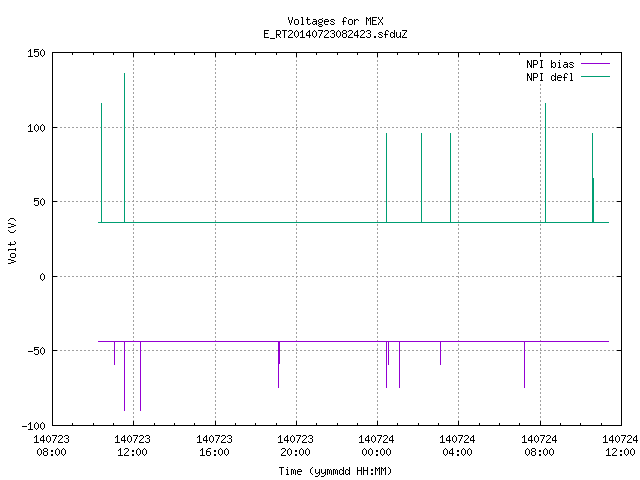640x480 pixels.
Task: Click the purple bias spike before 140724 08:00
Action: (524, 364)
